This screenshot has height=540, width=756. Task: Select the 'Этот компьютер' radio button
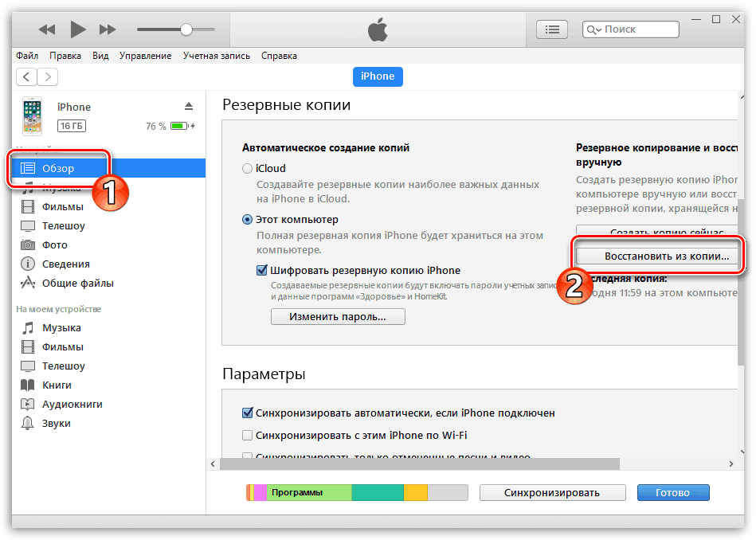pos(248,220)
